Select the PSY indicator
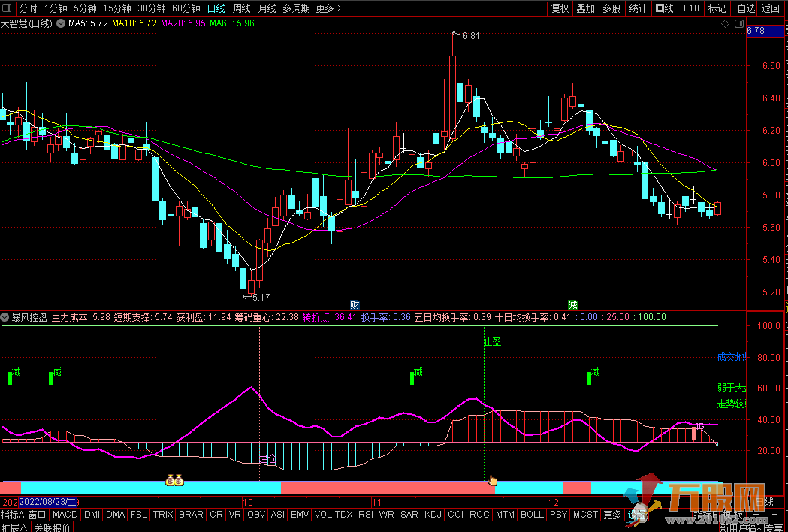This screenshot has width=788, height=532. point(558,515)
